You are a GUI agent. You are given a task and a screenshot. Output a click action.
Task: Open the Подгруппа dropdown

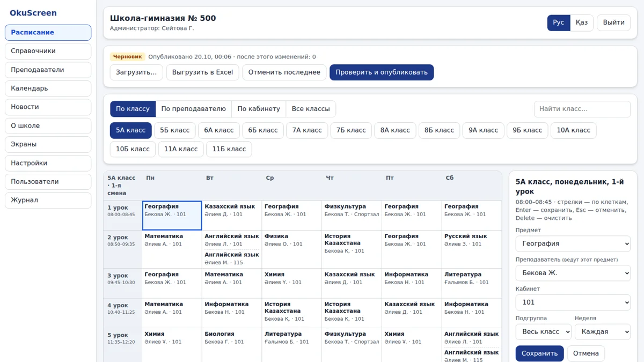tap(544, 332)
